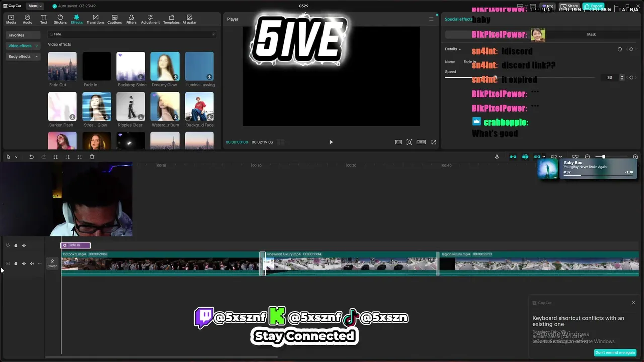Close the keyboard shortcut conflict notification
Image resolution: width=644 pixels, height=362 pixels.
point(633,303)
